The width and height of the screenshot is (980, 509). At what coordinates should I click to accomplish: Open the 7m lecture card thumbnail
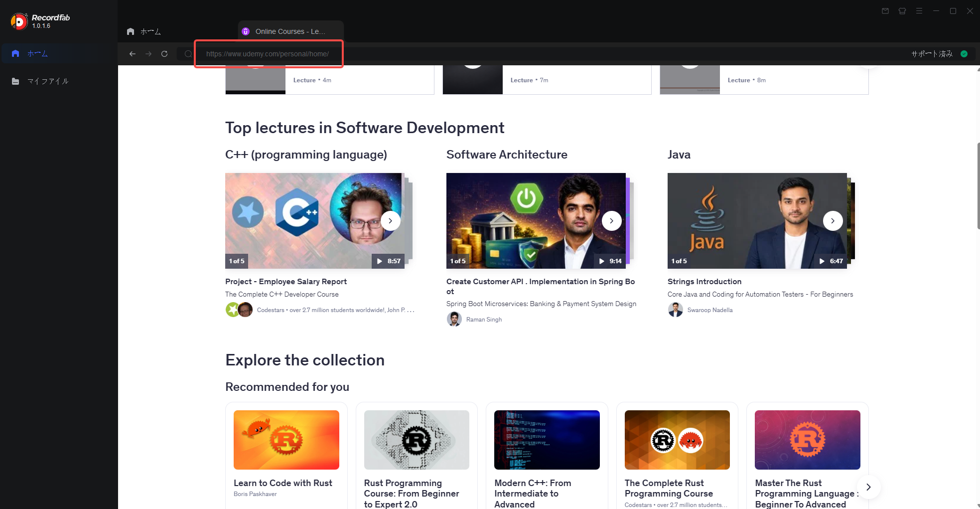472,80
